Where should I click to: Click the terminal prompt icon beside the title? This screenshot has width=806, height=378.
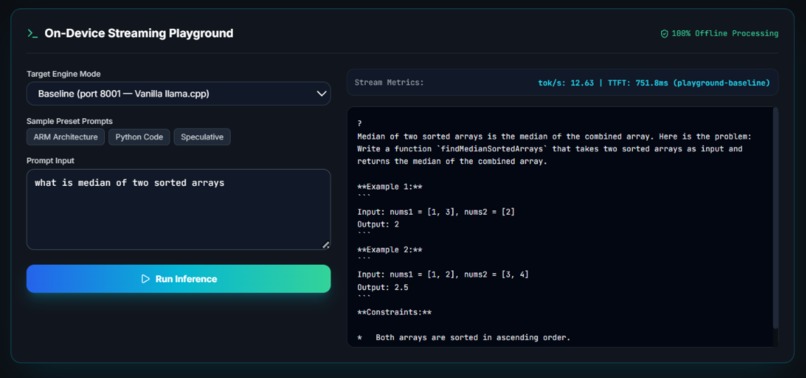[x=32, y=33]
